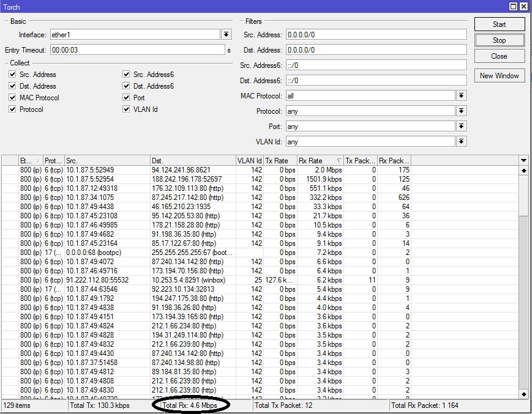This screenshot has width=532, height=414.
Task: Sort by the Tx Rate column header
Action: pyautogui.click(x=280, y=161)
